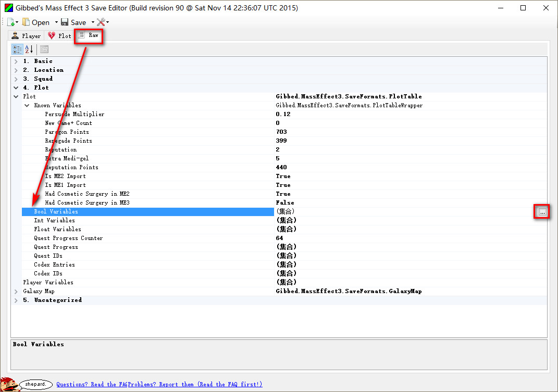Screen dimensions: 558x392
Task: Collapse the 4. Plot category
Action: tap(16, 87)
